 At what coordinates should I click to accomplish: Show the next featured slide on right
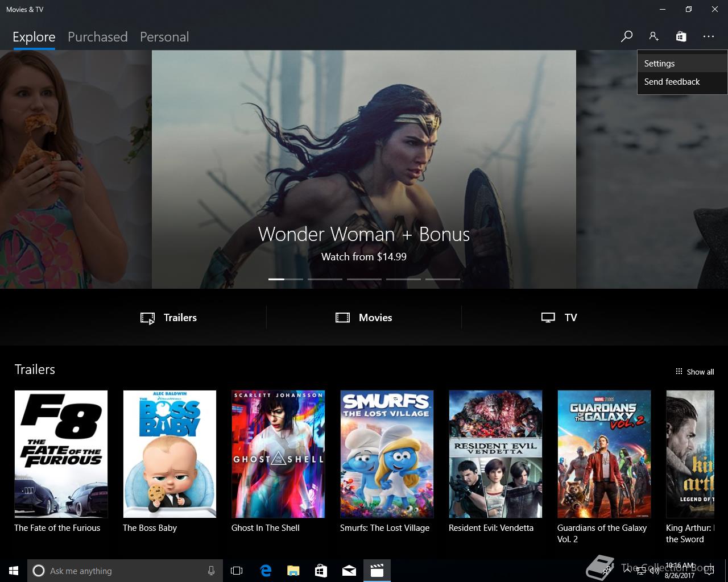click(x=652, y=169)
